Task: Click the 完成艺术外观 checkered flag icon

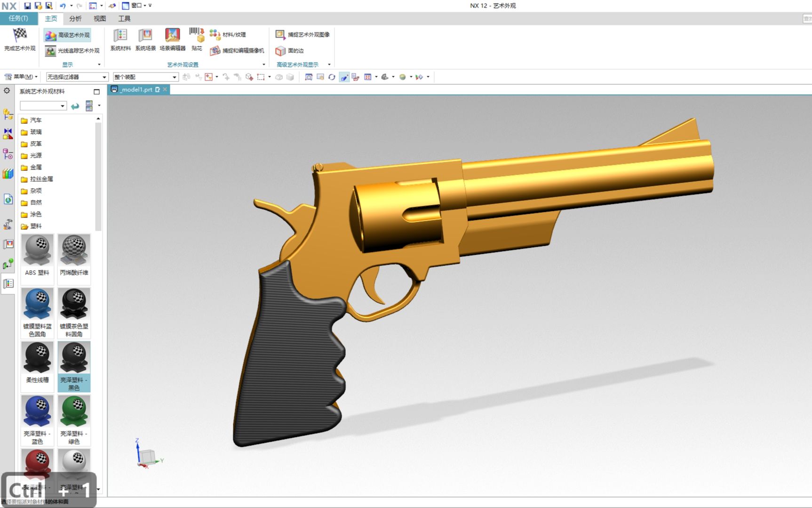Action: pyautogui.click(x=20, y=34)
